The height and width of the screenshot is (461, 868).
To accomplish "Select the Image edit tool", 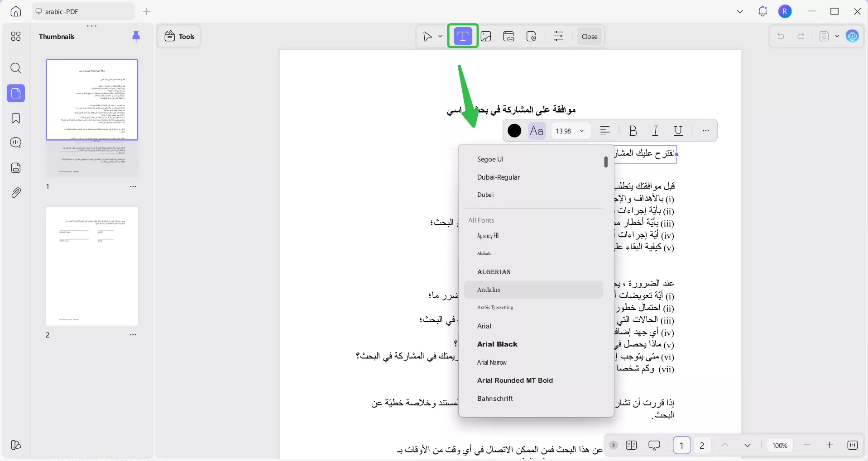I will click(486, 36).
